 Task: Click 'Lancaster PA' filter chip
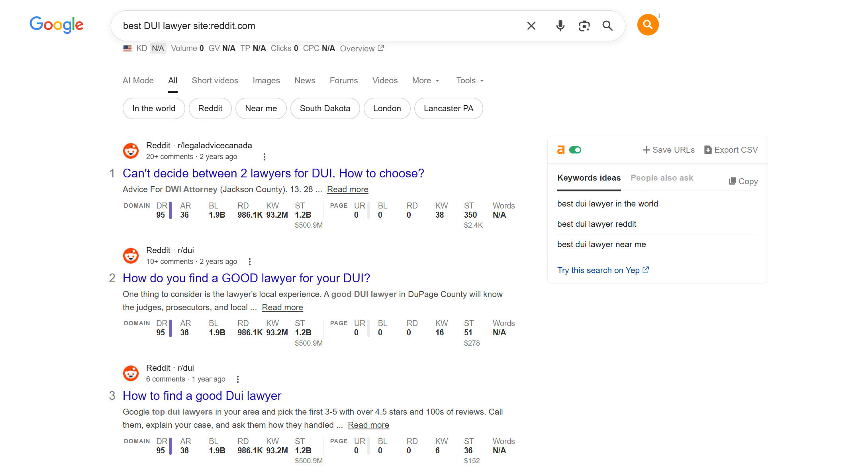click(x=449, y=108)
